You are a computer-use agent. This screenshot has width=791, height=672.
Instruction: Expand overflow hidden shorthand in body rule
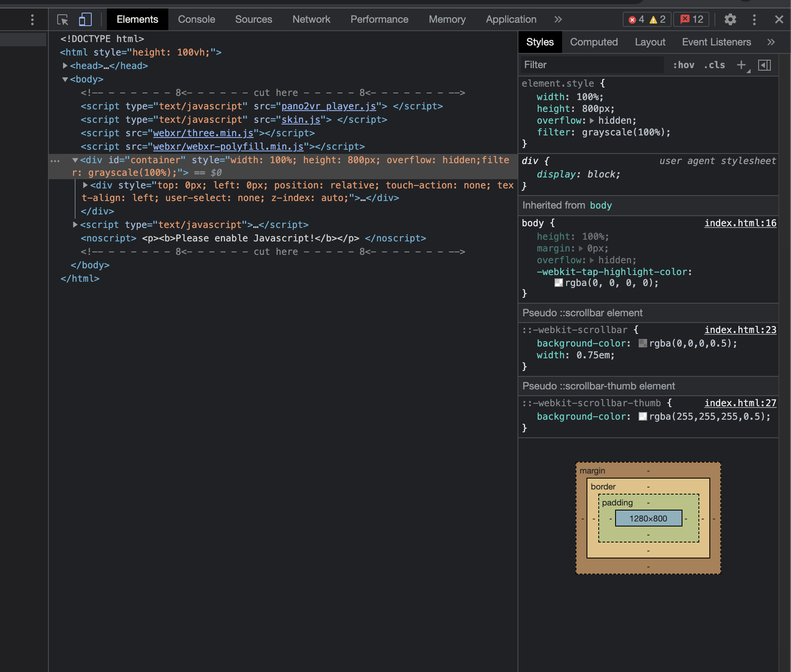click(592, 260)
